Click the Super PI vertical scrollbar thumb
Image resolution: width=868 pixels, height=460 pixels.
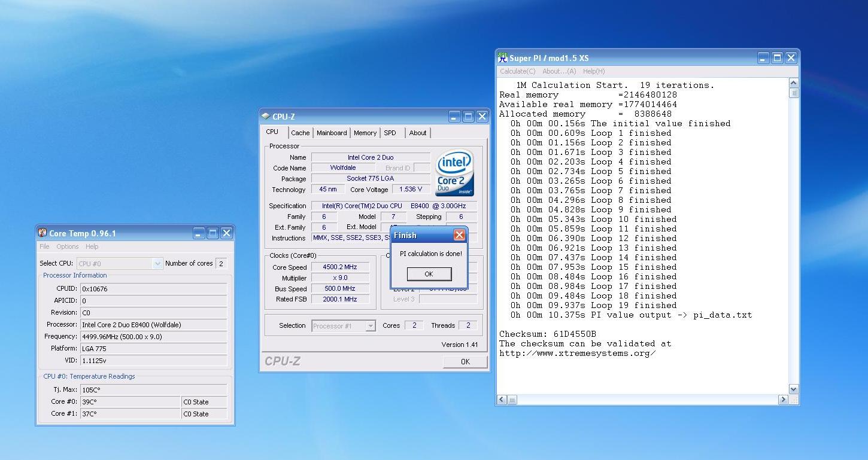[794, 93]
